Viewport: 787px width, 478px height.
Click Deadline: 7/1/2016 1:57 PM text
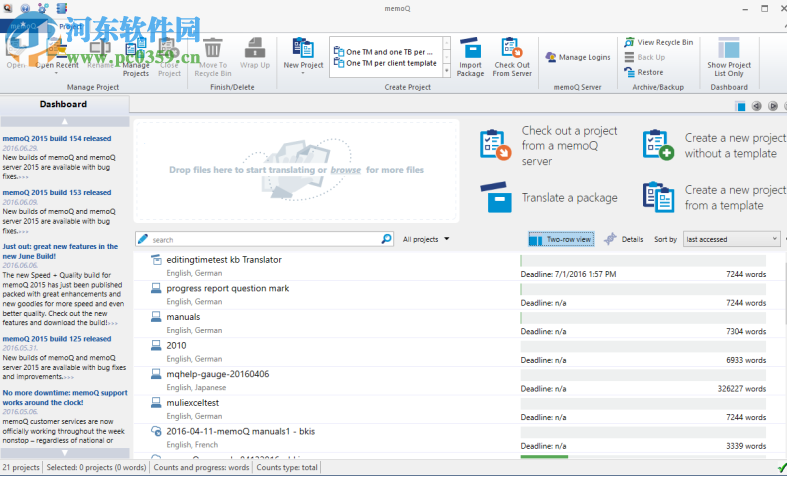(x=568, y=275)
